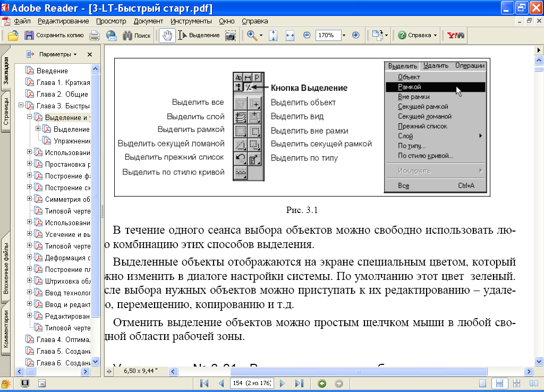Click the zoom in plus button
544x392 pixels.
(355, 36)
